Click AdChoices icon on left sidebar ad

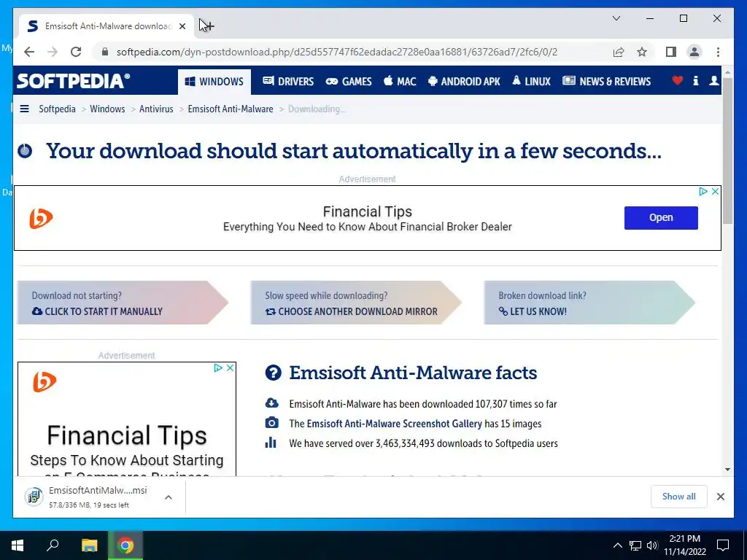[x=218, y=367]
